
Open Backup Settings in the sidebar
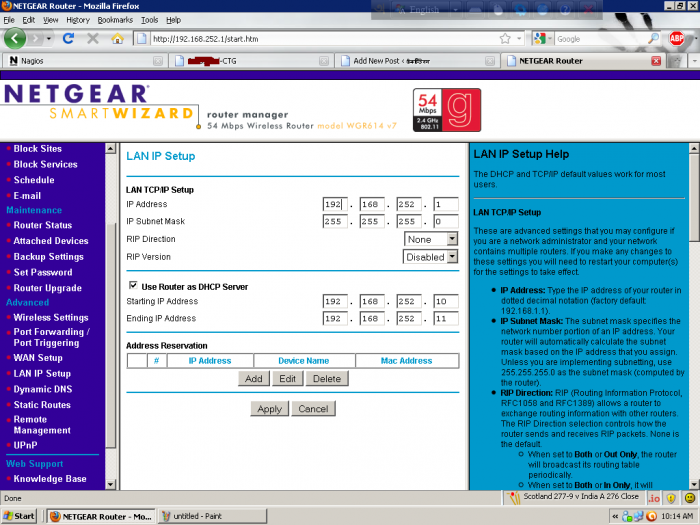49,257
